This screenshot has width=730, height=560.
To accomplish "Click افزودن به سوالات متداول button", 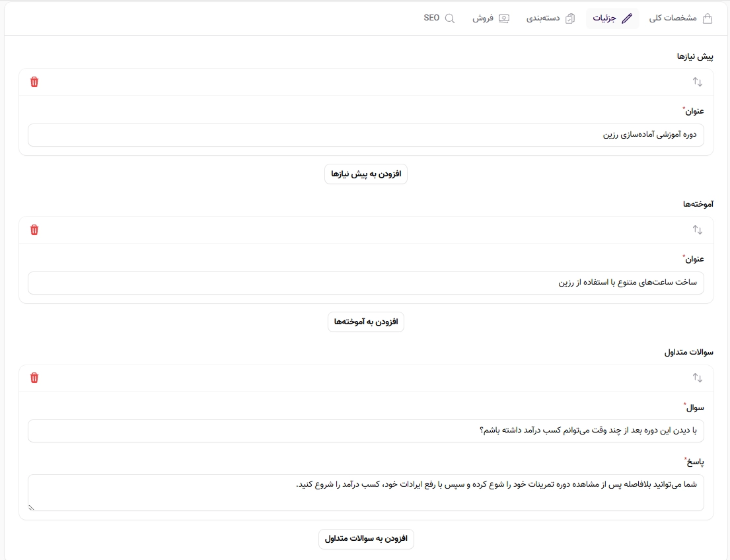I will 366,539.
